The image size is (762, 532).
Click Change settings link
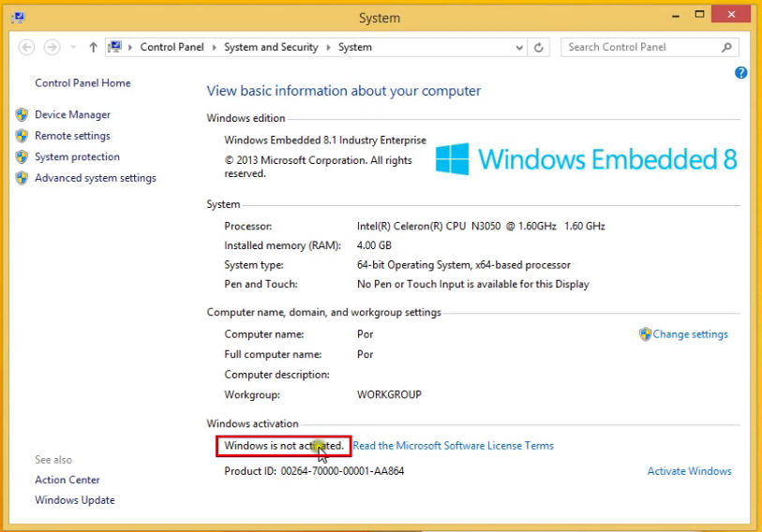point(690,334)
